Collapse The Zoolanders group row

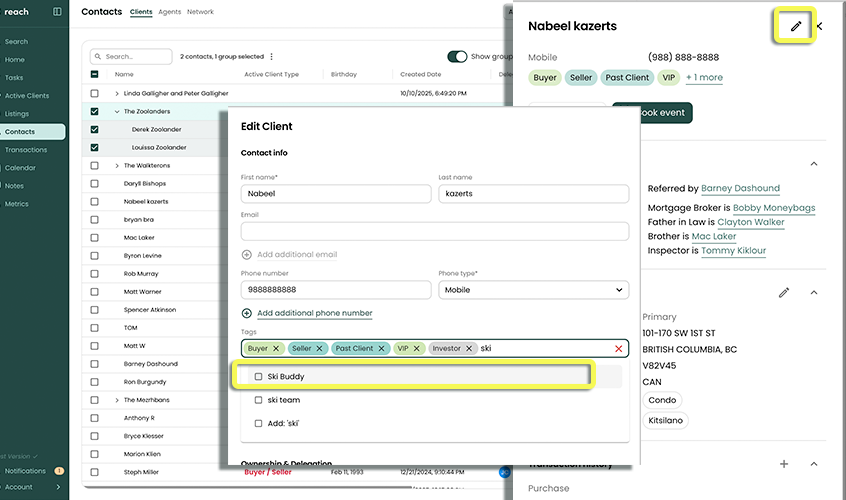coord(117,112)
